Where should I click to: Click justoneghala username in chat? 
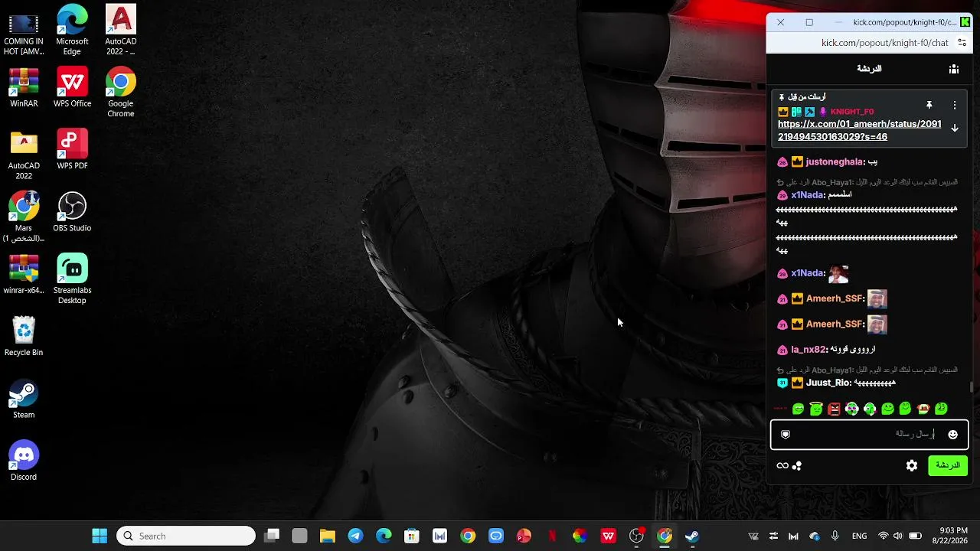point(835,162)
